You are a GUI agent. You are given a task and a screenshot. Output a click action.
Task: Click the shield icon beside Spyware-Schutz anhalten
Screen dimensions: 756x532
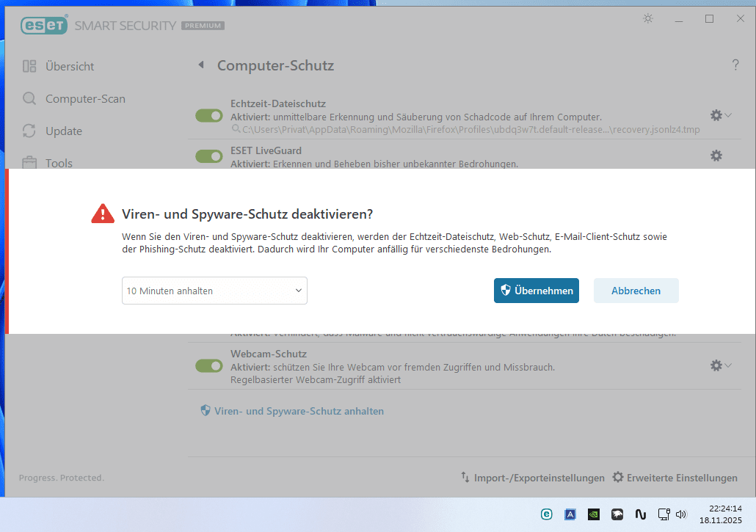coord(206,411)
